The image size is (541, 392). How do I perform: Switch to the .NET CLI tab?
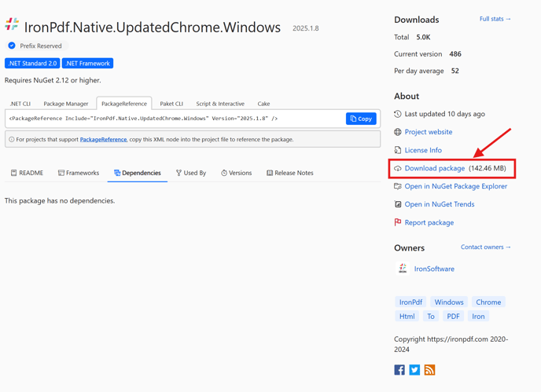coord(20,104)
